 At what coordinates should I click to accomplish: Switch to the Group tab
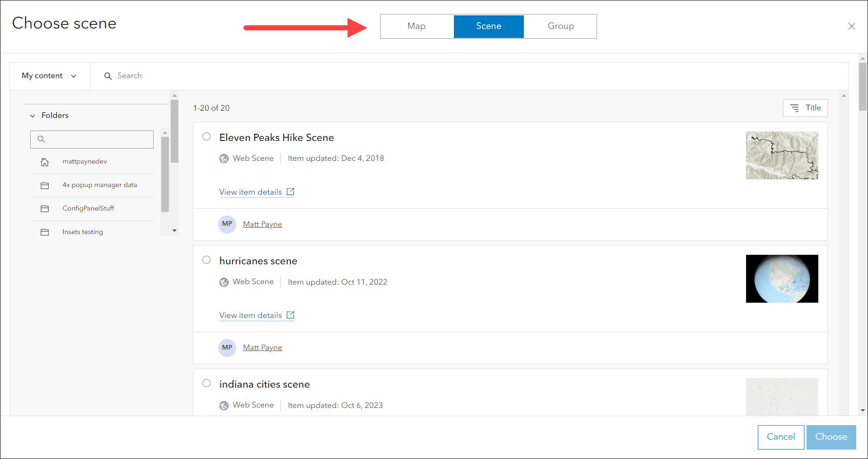point(560,26)
